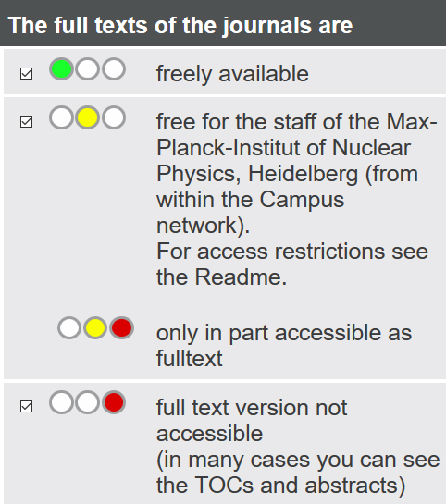Click empty middle light in not accessible row
This screenshot has width=446, height=504.
(88, 402)
